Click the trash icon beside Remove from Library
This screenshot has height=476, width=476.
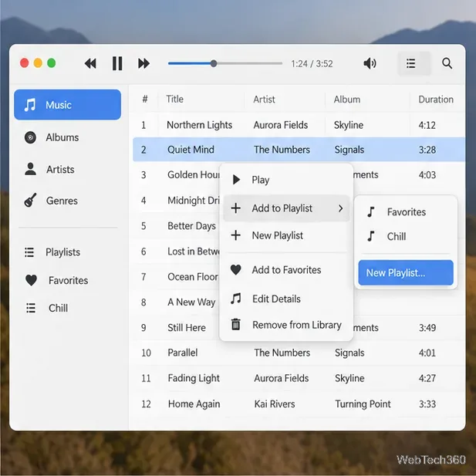pos(236,324)
